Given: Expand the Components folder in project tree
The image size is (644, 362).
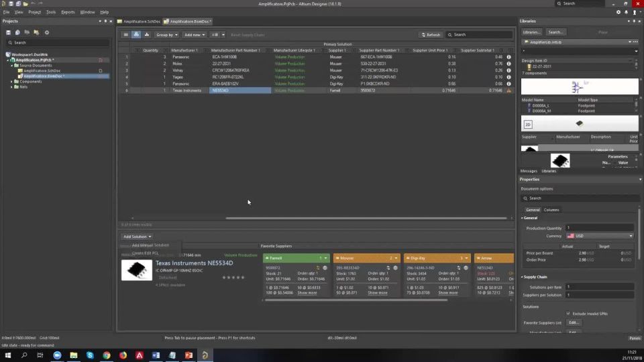Looking at the screenshot, I should [x=11, y=82].
